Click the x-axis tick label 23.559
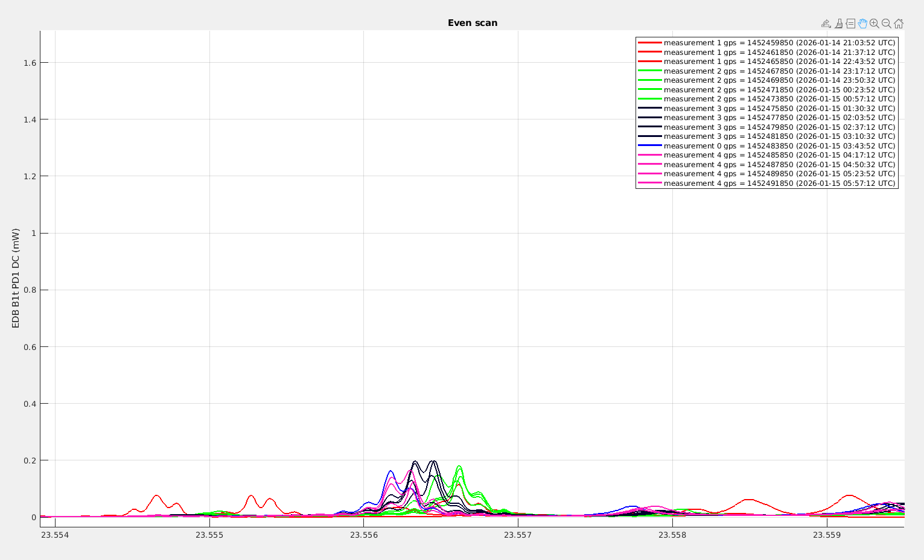 (x=826, y=535)
